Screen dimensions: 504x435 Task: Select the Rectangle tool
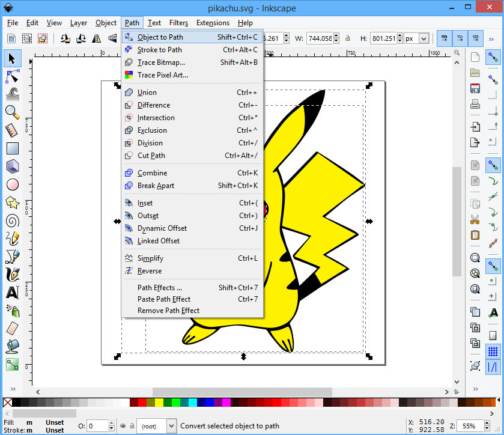(12, 148)
